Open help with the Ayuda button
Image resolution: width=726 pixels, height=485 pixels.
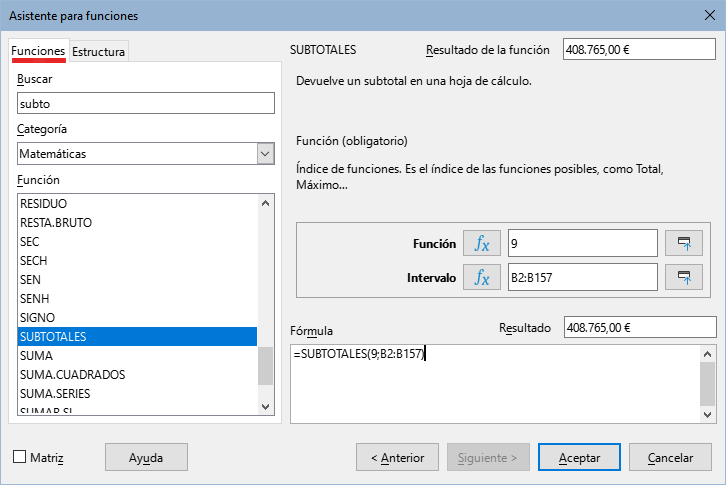146,457
